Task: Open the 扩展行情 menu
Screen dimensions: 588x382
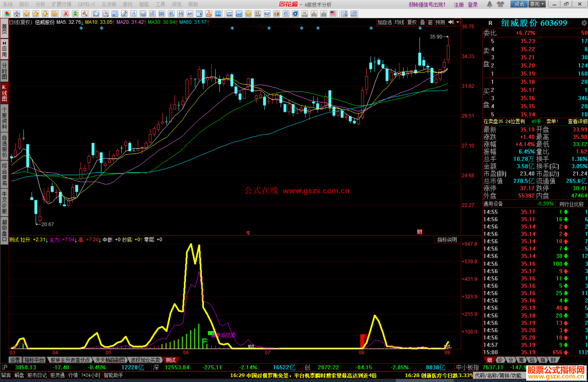Action: click(x=62, y=4)
